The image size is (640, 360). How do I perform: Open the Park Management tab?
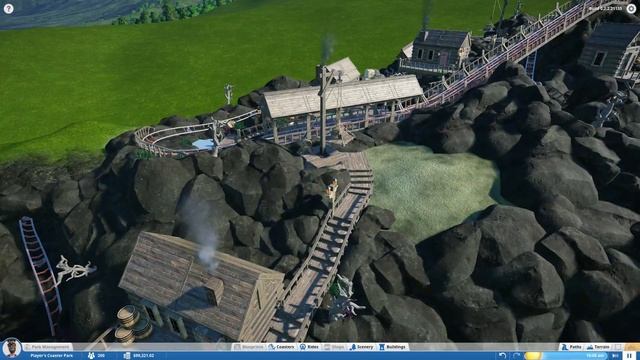pos(48,347)
